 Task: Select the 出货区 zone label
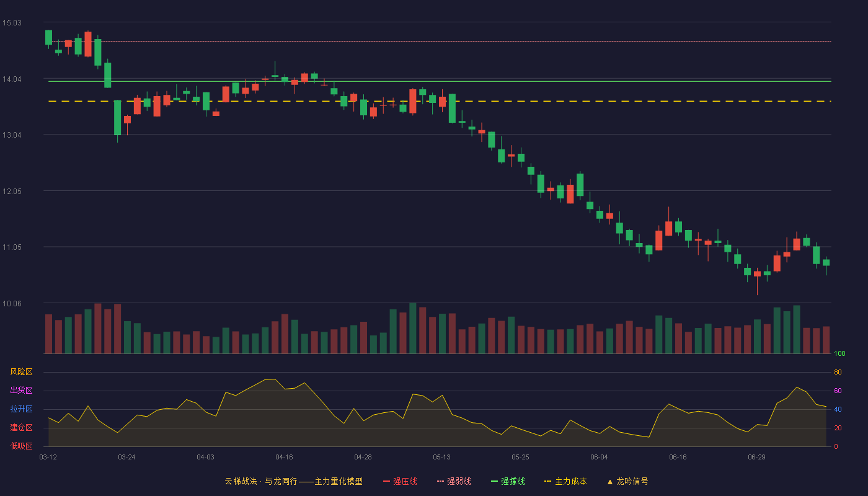pos(21,391)
